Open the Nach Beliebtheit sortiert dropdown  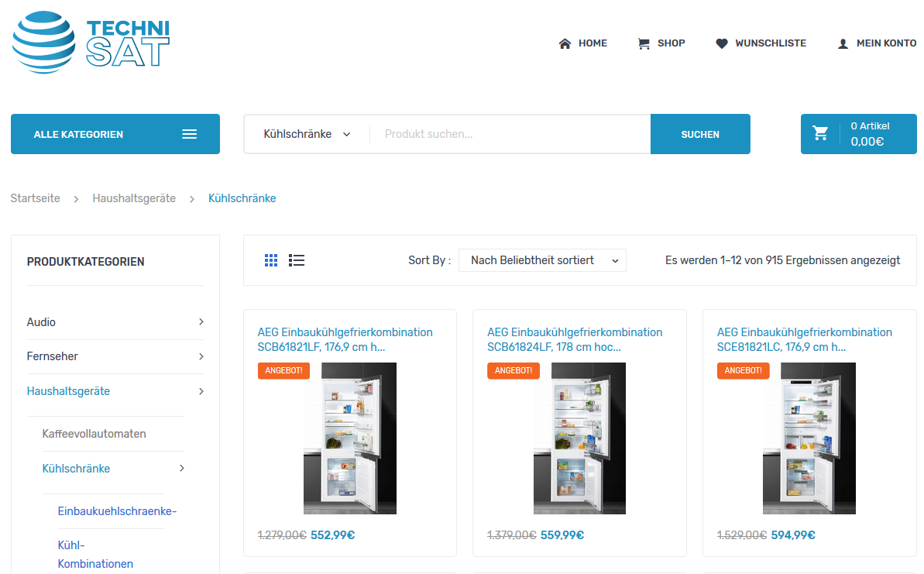542,260
